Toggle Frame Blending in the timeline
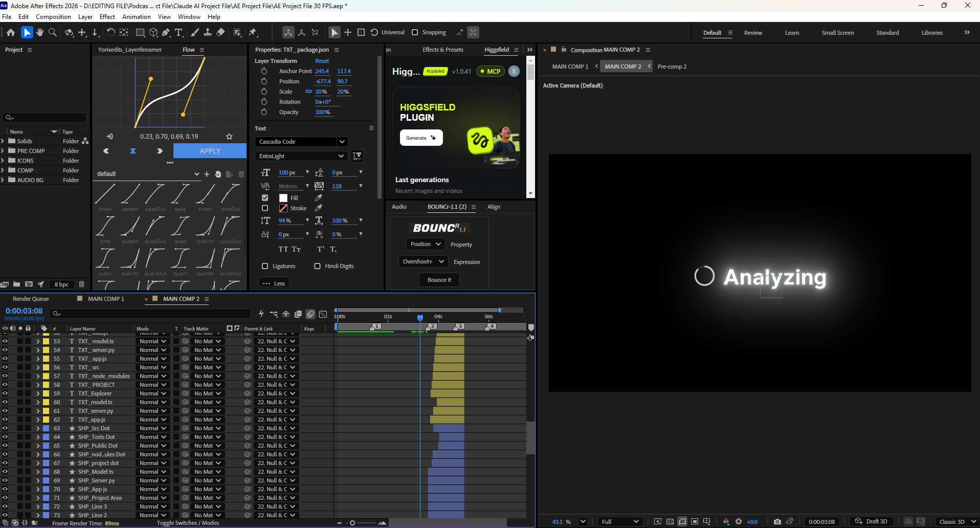The width and height of the screenshot is (980, 528). click(x=298, y=314)
